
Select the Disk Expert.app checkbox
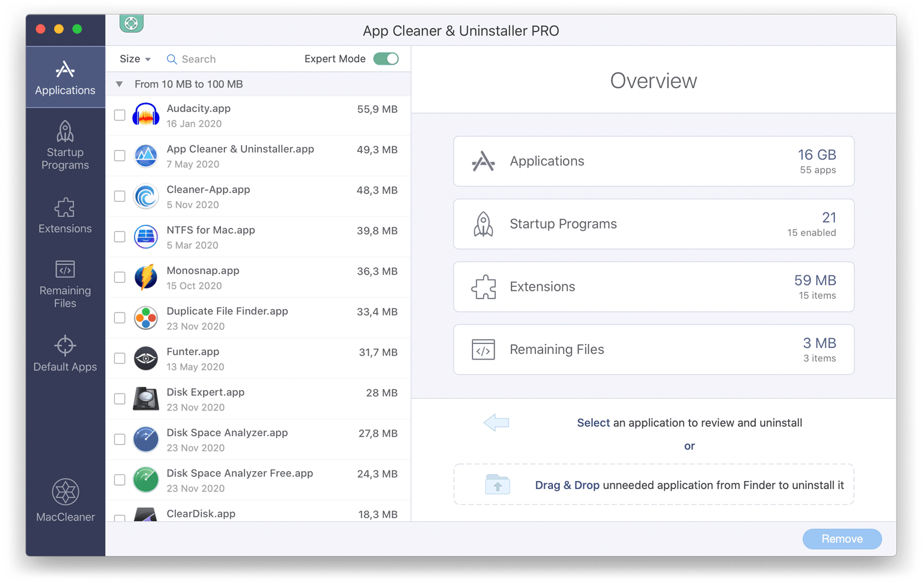coord(120,399)
